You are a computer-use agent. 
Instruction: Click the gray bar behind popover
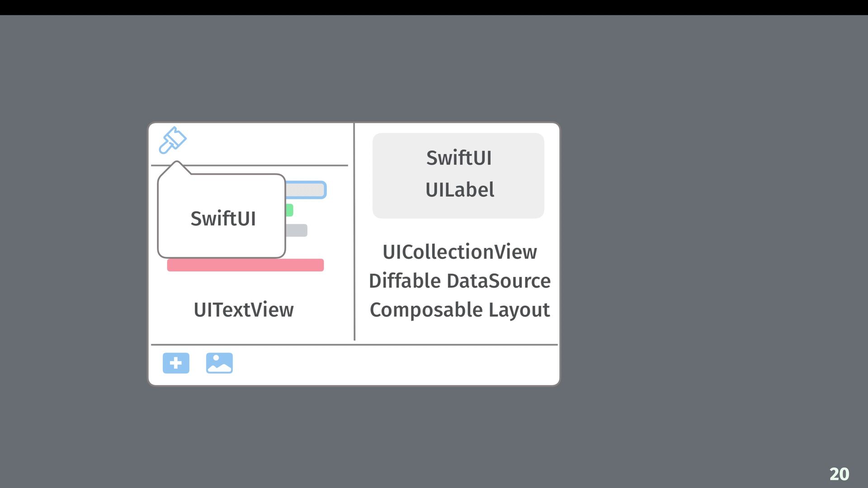click(x=297, y=230)
